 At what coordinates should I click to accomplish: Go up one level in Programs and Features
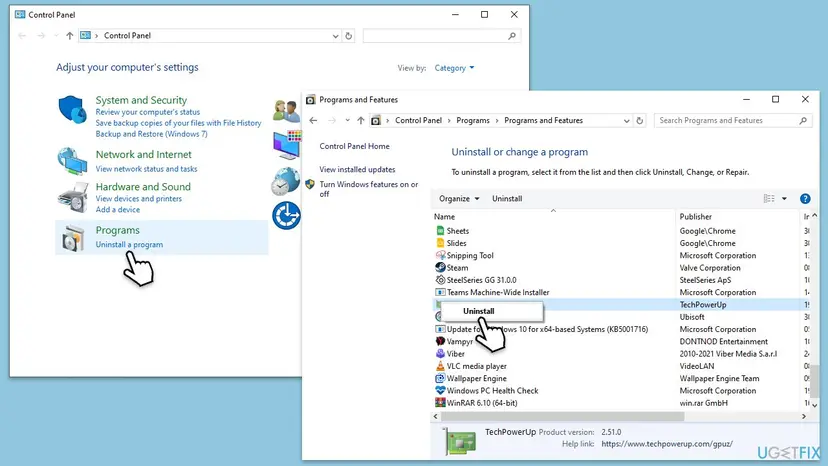361,120
